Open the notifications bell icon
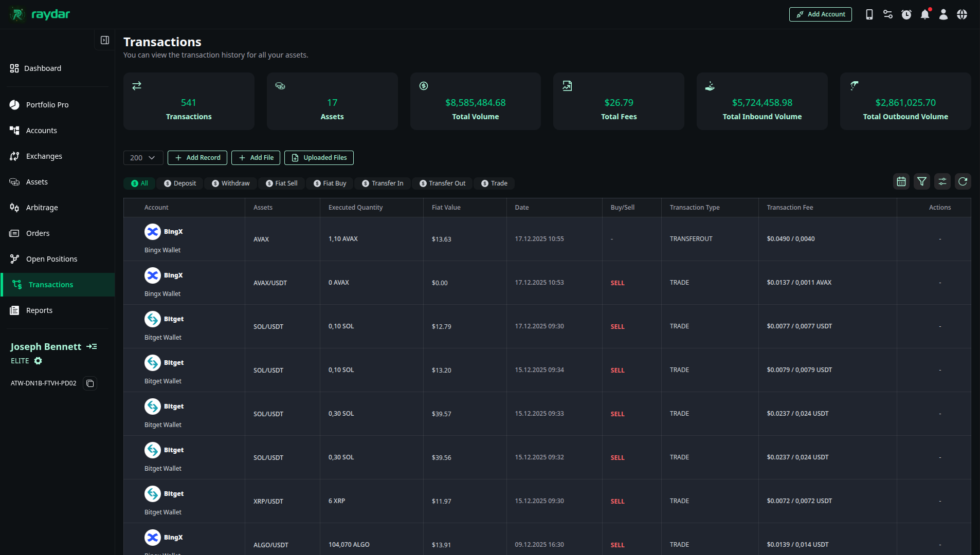 tap(925, 14)
